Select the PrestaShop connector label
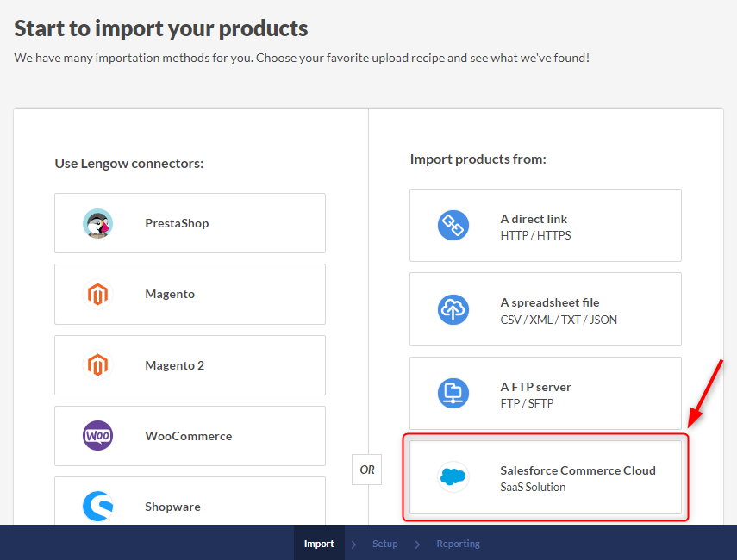This screenshot has height=560, width=737. pos(177,223)
